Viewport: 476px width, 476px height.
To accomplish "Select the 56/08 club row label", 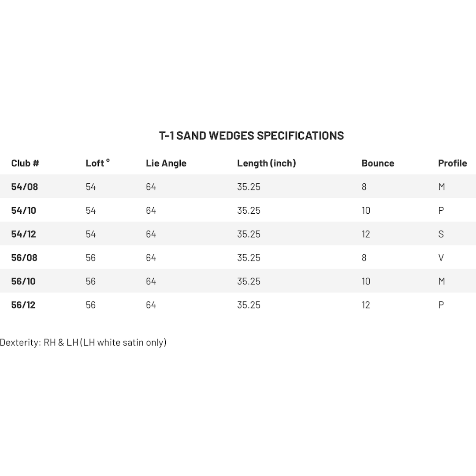I will click(24, 258).
